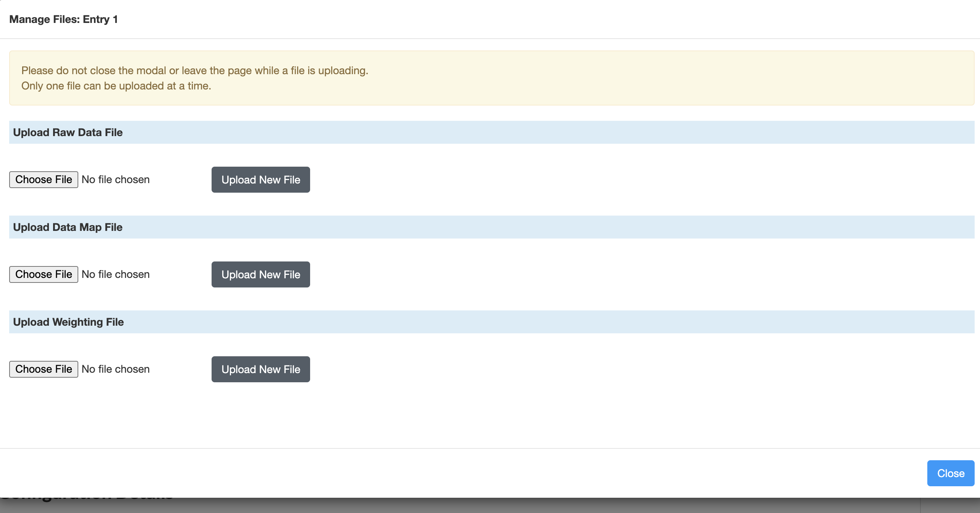Click the 'Please do not close the modal' warning line

pos(195,71)
